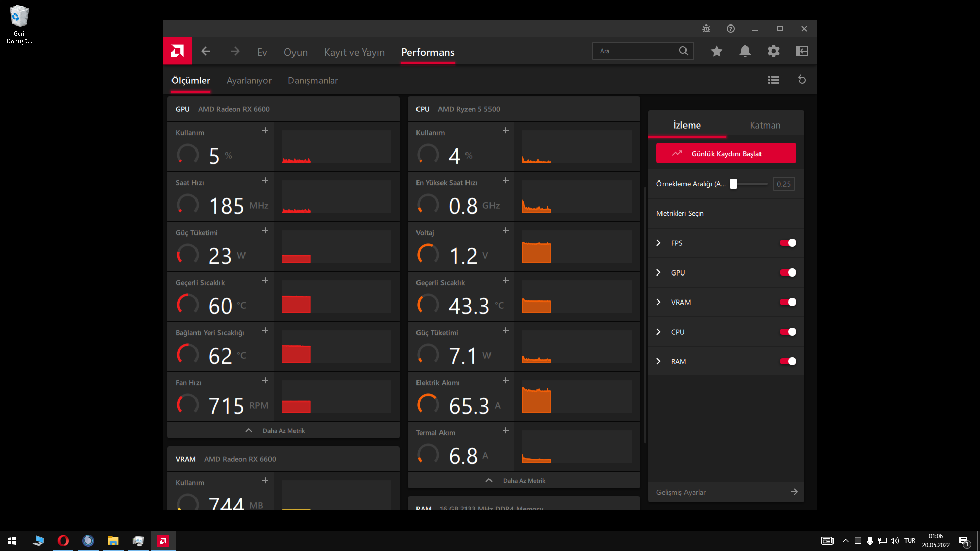The width and height of the screenshot is (980, 551).
Task: Click the 0.25 sampling interval field
Action: tap(783, 184)
